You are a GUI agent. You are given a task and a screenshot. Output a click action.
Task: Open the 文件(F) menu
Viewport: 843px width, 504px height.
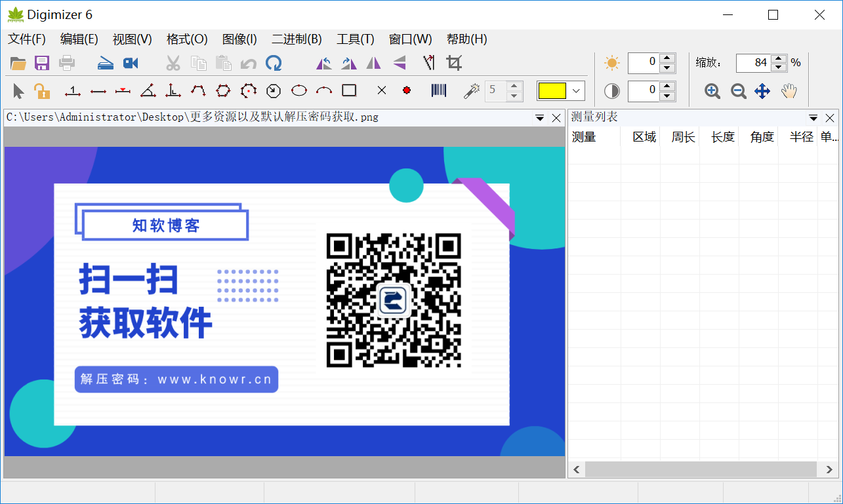point(27,39)
